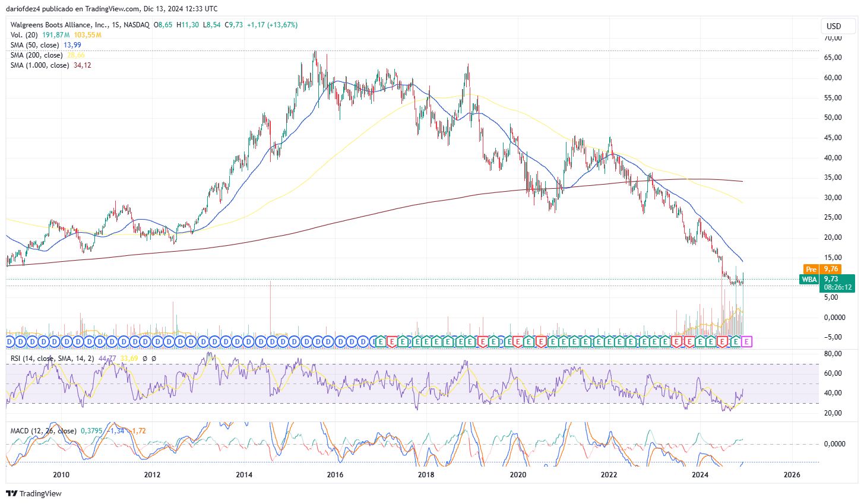Click the yellow 33,69 RSI average value
The width and height of the screenshot is (864, 504).
coord(129,359)
